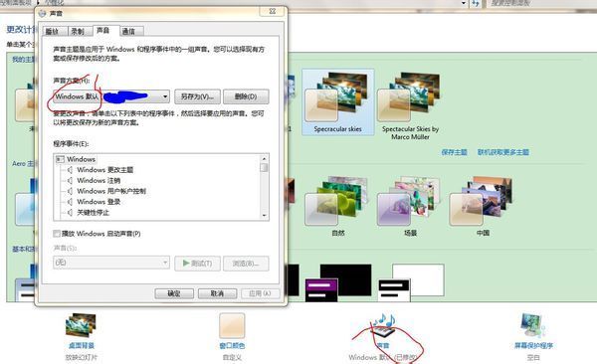Switch to the 录制 tab
This screenshot has width=597, height=364.
tap(80, 31)
